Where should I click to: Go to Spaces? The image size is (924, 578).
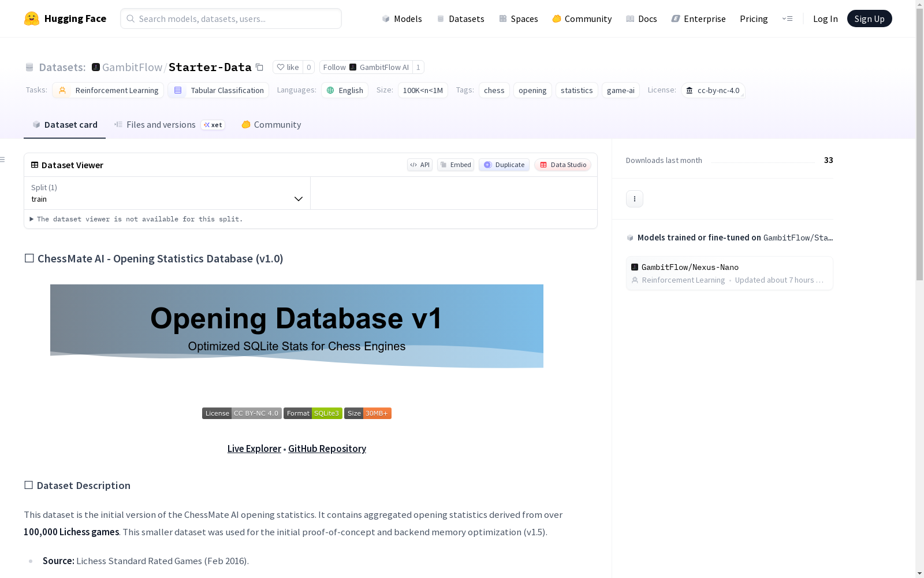[518, 18]
